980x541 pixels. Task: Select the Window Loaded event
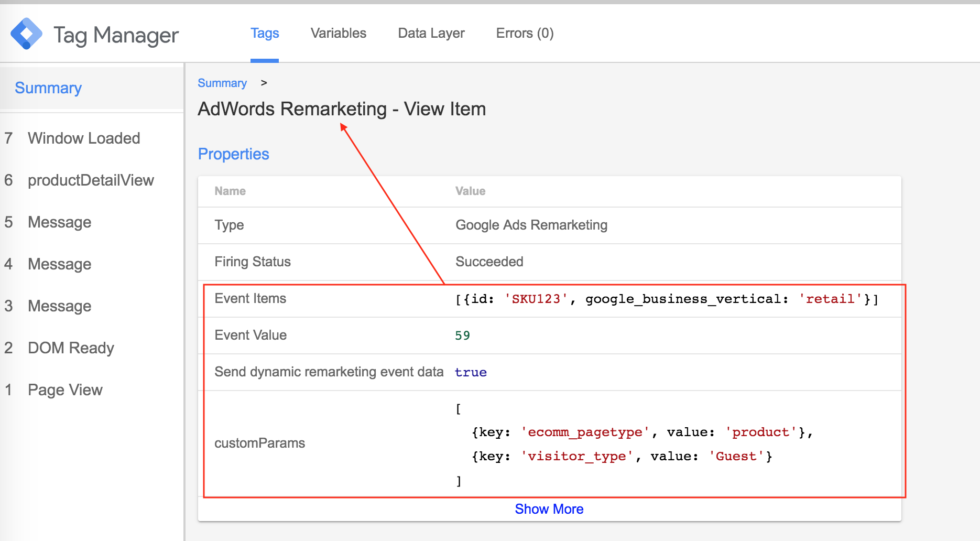coord(84,138)
